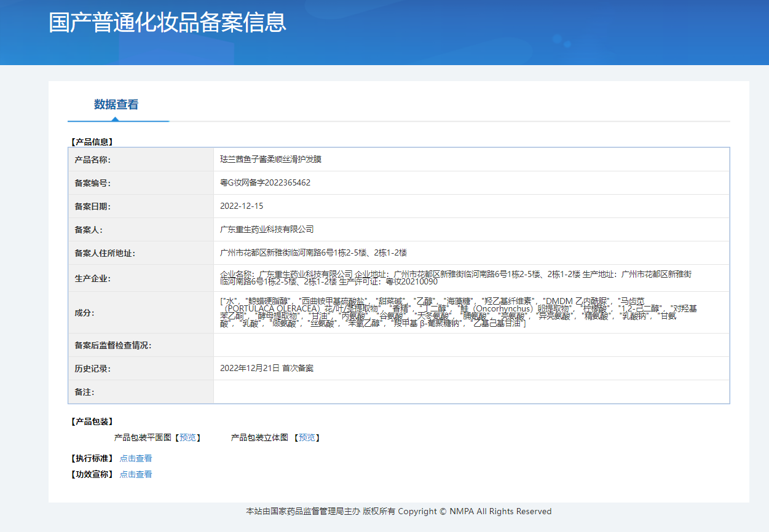
Task: Open 点击查看 link for 执行标准
Action: pyautogui.click(x=136, y=458)
